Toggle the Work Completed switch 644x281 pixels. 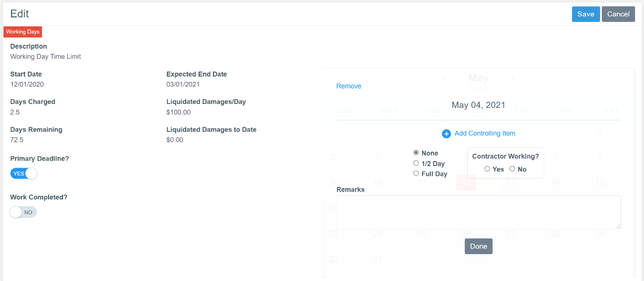pyautogui.click(x=23, y=212)
